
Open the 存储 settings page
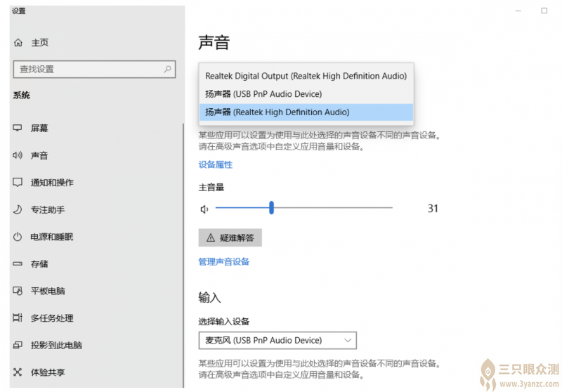click(x=39, y=263)
